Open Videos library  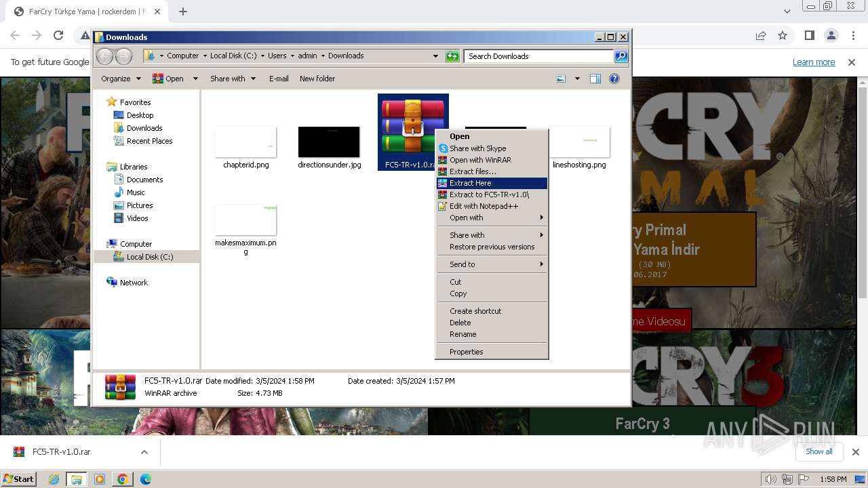pyautogui.click(x=137, y=218)
